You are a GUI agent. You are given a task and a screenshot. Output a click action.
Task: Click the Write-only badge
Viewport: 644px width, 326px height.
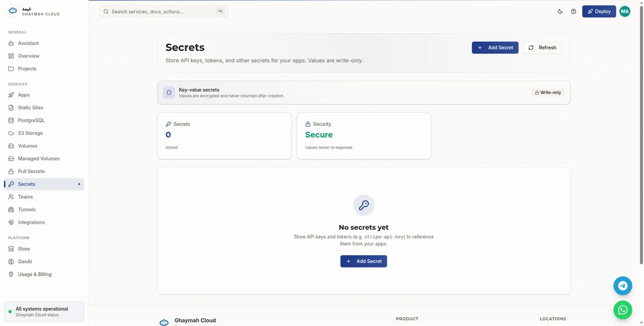point(548,93)
